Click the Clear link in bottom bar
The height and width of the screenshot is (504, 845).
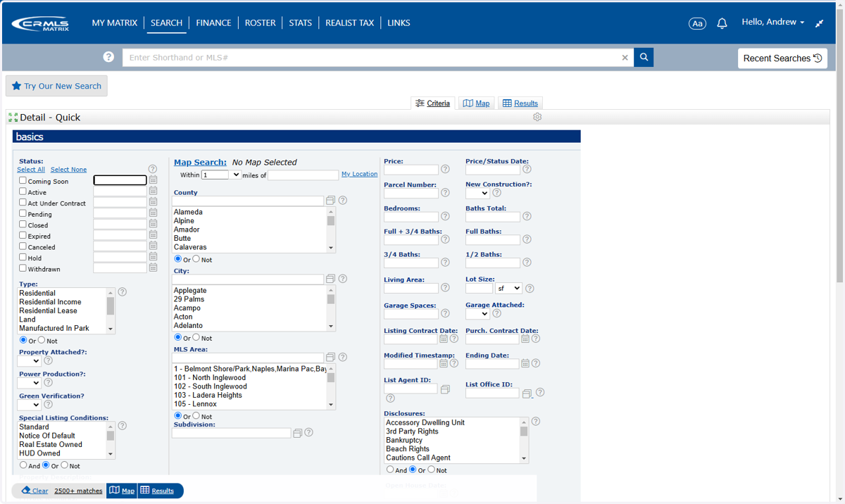tap(35, 491)
